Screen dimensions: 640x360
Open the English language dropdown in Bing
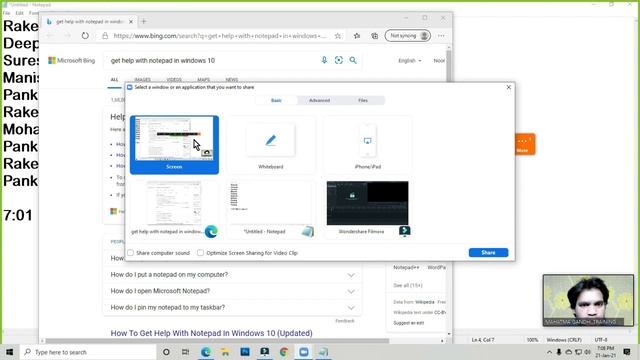tap(410, 60)
